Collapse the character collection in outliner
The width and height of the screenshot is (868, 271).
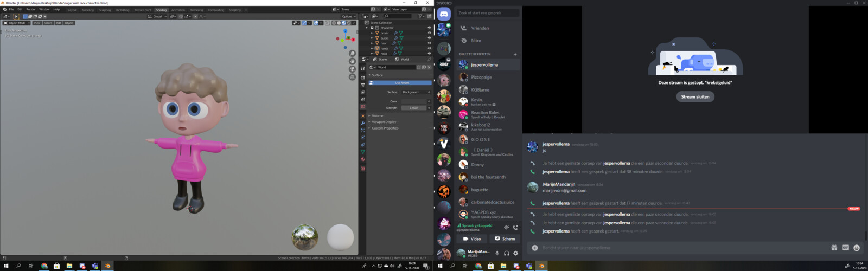coord(367,28)
